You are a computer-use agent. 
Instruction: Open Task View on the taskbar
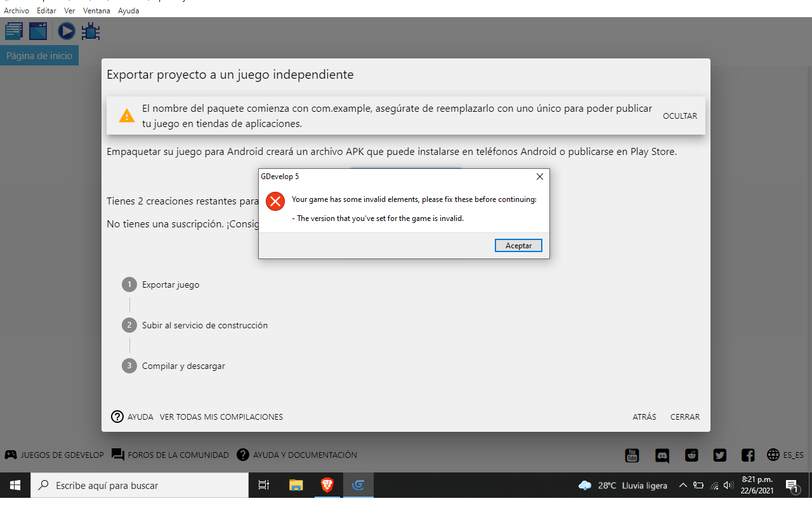[264, 485]
